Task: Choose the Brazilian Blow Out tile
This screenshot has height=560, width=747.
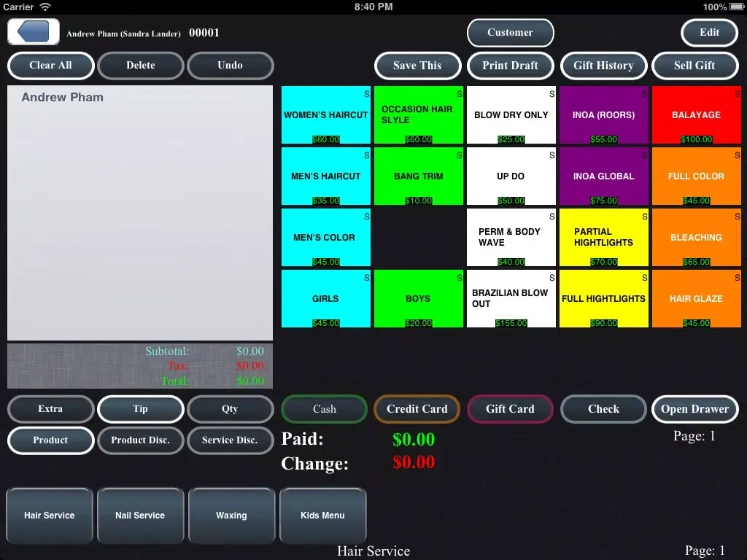Action: 511,299
